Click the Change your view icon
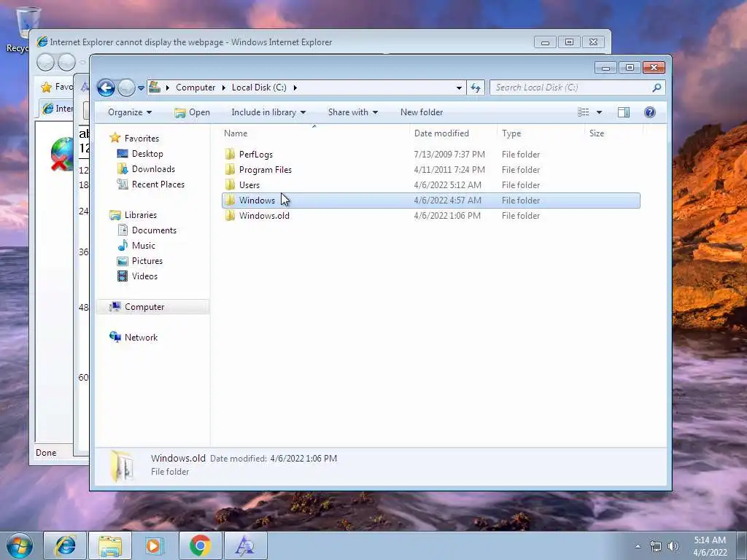747x560 pixels. coord(583,112)
